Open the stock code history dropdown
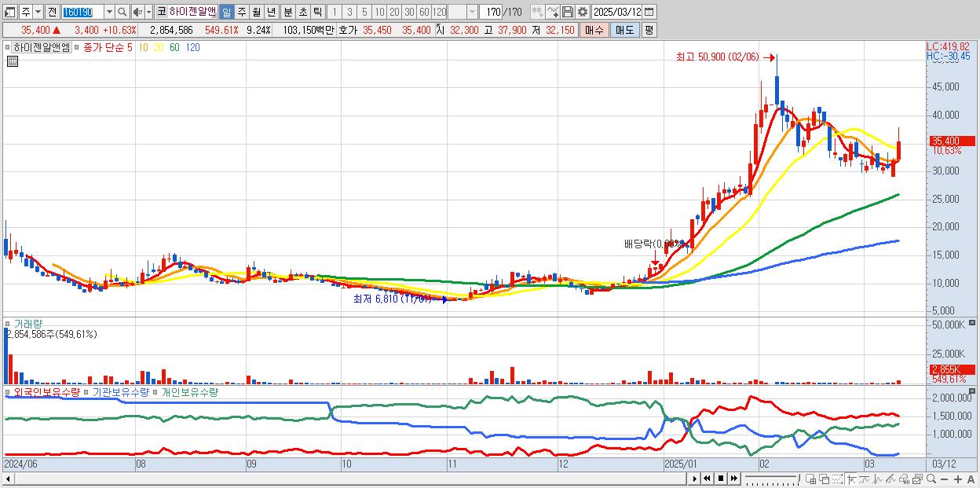This screenshot has height=488, width=980. pos(109,12)
